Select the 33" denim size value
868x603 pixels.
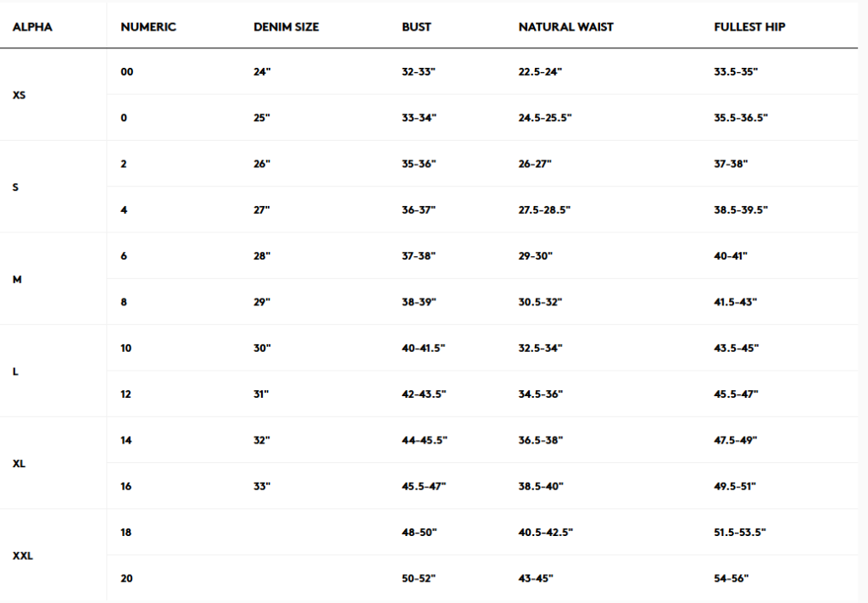tap(261, 487)
